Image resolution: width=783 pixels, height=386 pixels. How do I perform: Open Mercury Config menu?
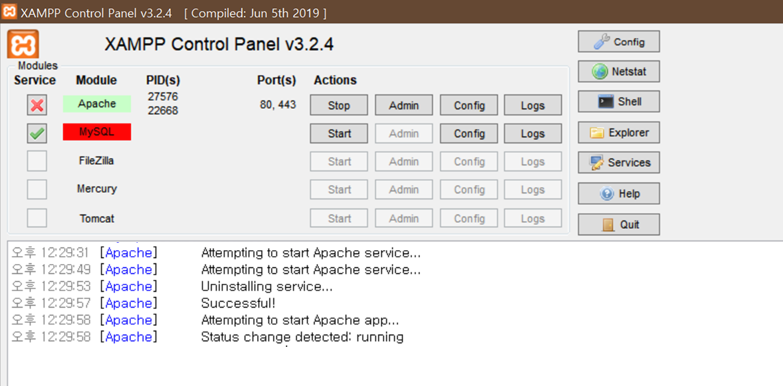click(469, 189)
